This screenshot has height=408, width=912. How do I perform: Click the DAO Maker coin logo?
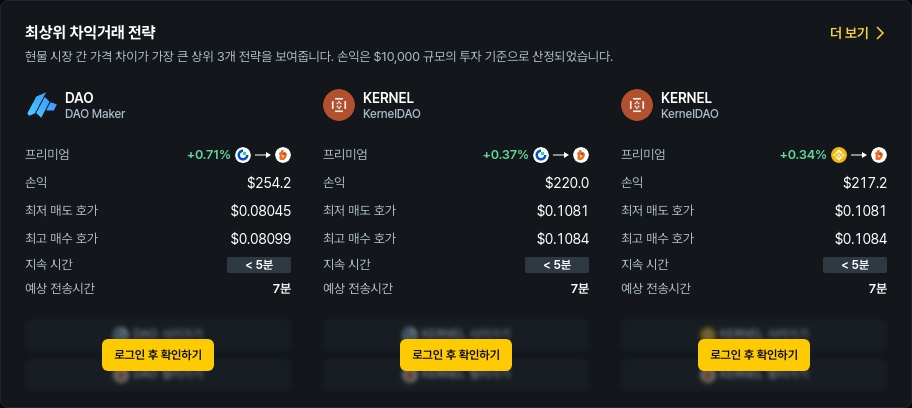[41, 105]
